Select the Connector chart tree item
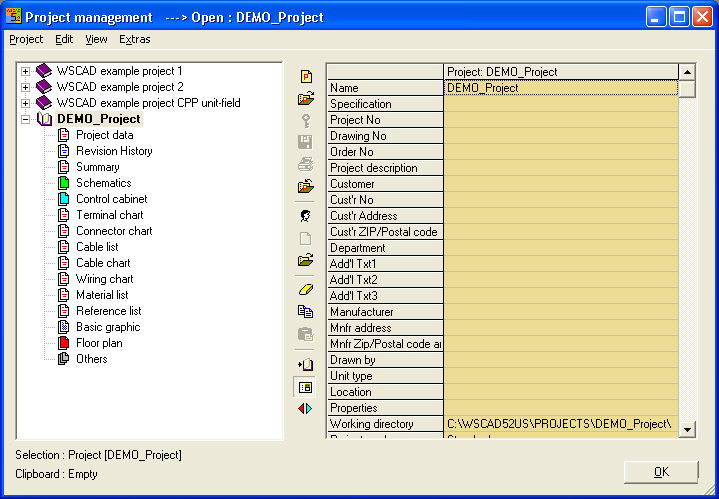719x499 pixels. [114, 231]
